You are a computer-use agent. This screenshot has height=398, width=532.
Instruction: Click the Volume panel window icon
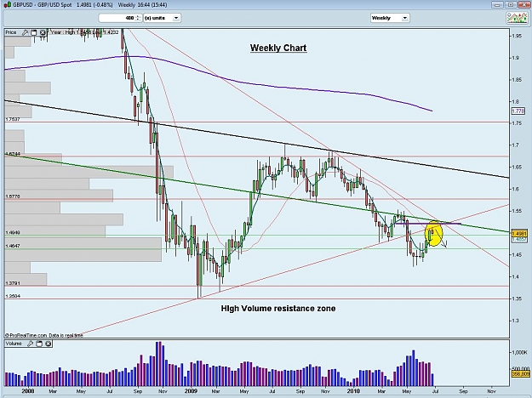[39, 344]
